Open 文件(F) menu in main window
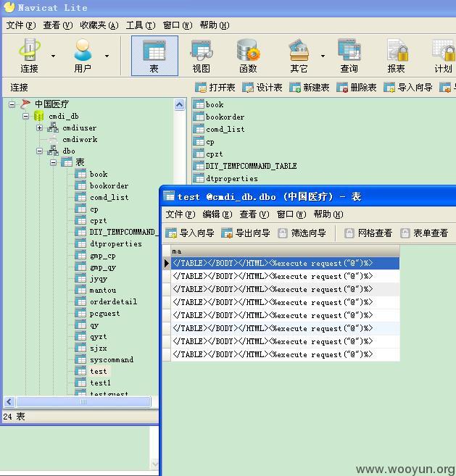The width and height of the screenshot is (456, 476). tap(21, 25)
